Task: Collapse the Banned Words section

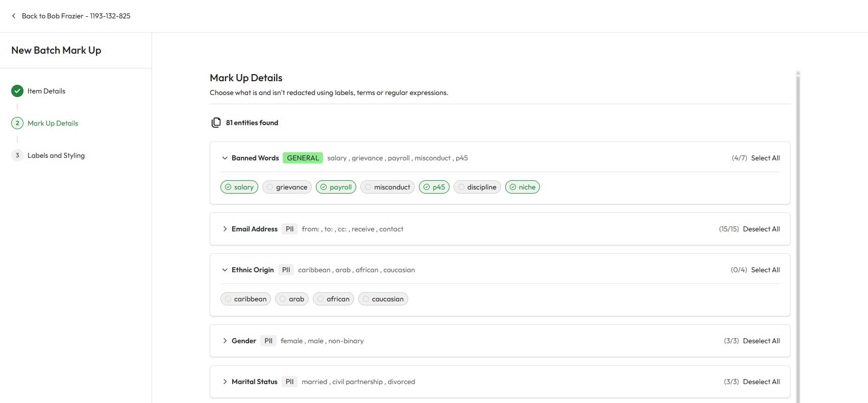Action: tap(225, 158)
